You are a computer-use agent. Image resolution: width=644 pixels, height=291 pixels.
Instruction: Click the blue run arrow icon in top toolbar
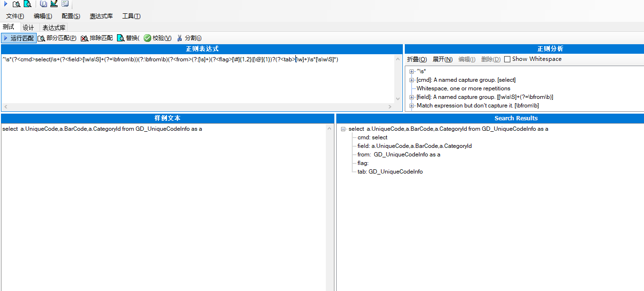pyautogui.click(x=5, y=4)
